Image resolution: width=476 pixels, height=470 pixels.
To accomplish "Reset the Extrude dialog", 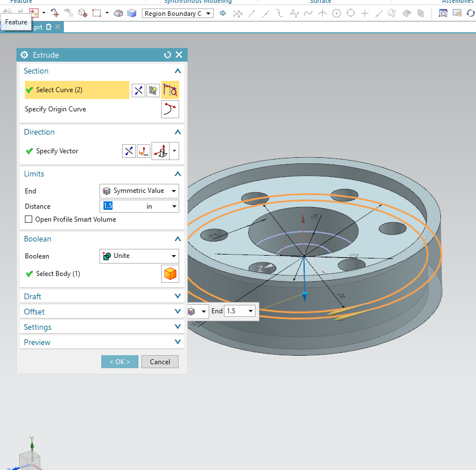I will (167, 55).
